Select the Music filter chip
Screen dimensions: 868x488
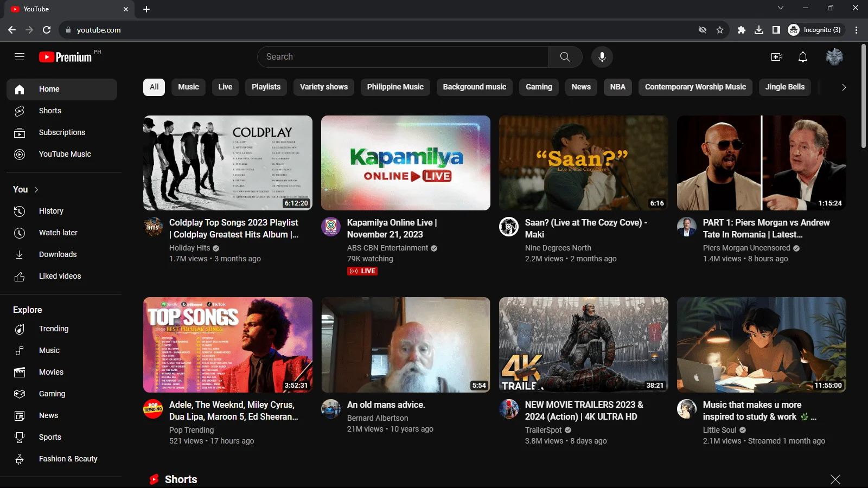[188, 87]
